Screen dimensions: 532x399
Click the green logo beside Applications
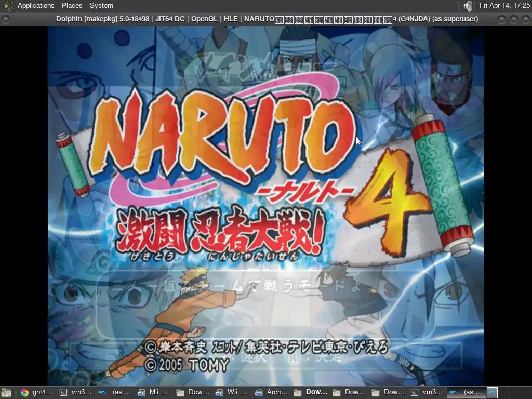(x=8, y=5)
